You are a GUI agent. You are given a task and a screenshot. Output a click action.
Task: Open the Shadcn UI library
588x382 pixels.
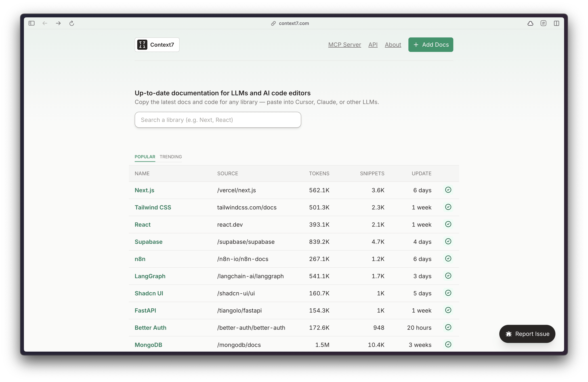[x=149, y=293]
